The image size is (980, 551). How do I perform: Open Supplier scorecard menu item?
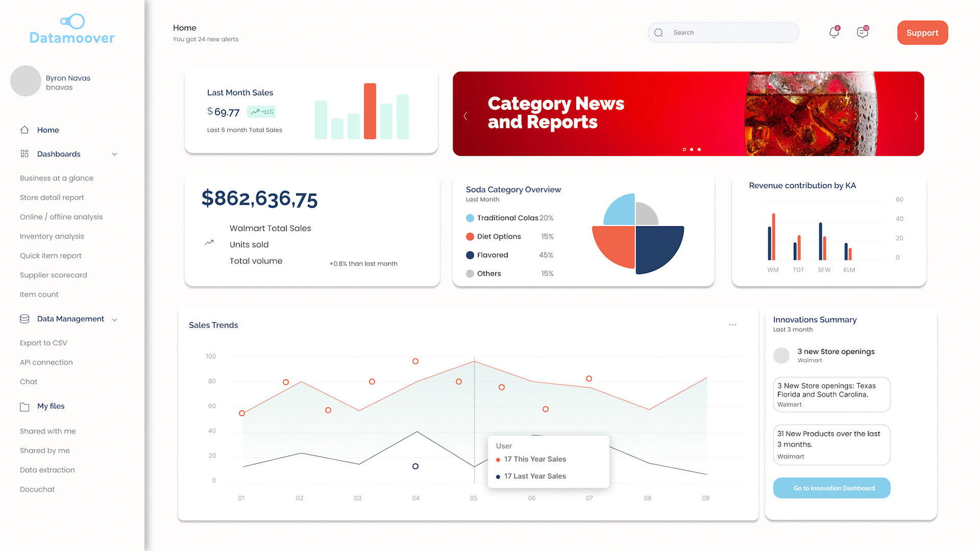[54, 275]
